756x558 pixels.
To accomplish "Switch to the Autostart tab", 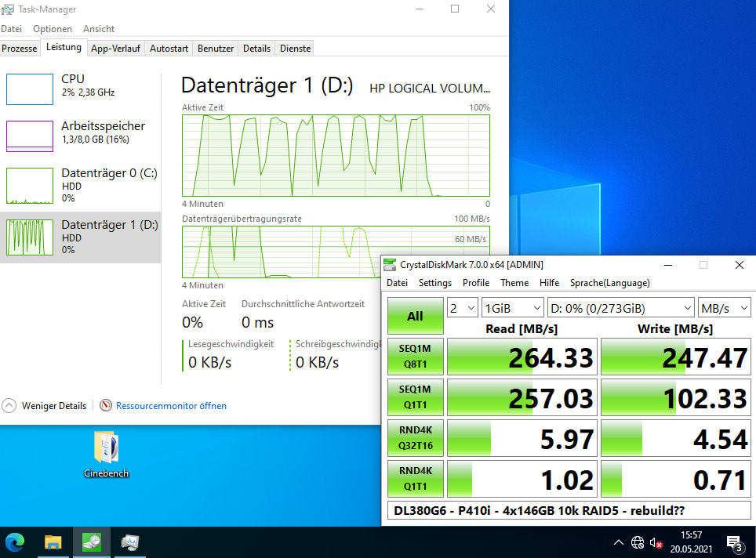I will coord(169,49).
